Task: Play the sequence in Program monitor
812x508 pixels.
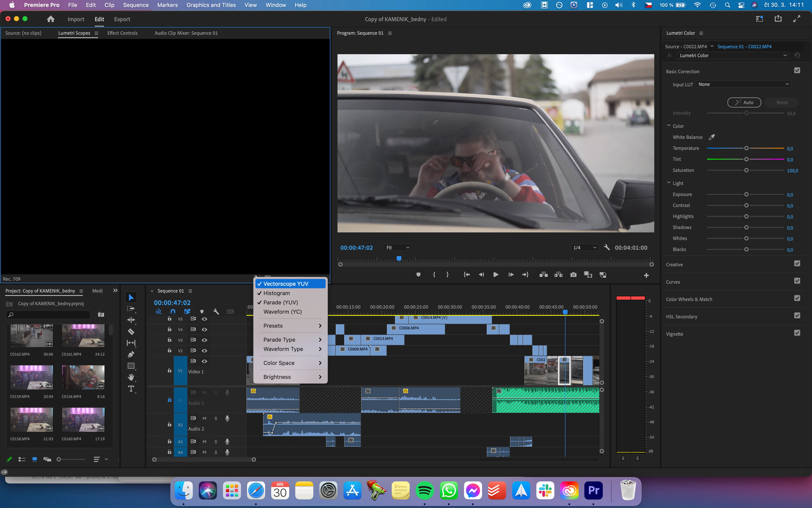Action: coord(496,275)
